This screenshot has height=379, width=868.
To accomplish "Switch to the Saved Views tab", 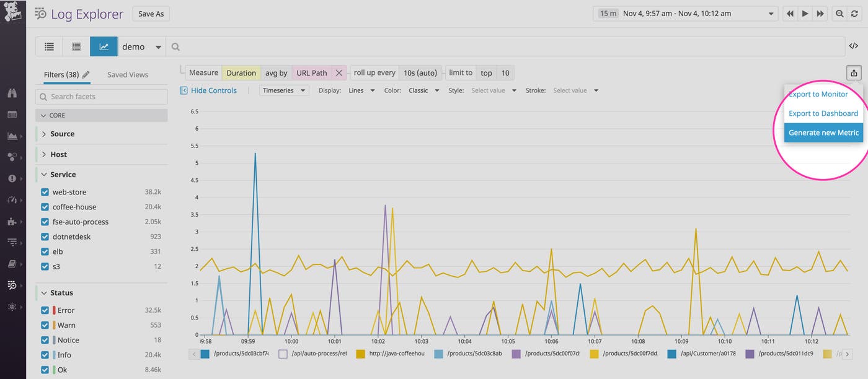I will [x=127, y=74].
